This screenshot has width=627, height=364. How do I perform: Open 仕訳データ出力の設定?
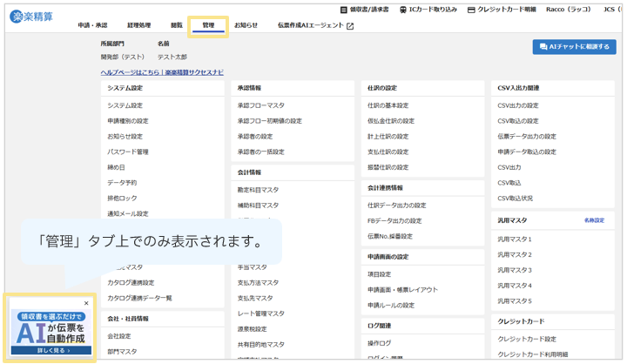[397, 206]
